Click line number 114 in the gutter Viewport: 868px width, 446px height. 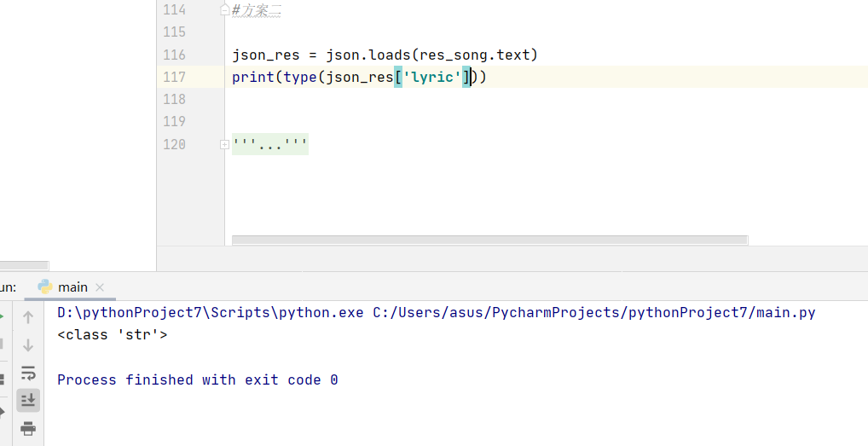(x=175, y=10)
